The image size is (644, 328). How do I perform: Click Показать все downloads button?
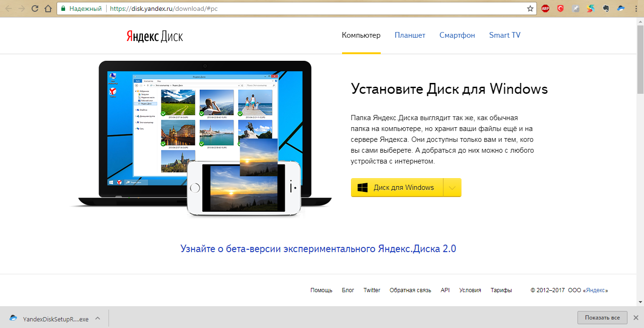click(602, 318)
